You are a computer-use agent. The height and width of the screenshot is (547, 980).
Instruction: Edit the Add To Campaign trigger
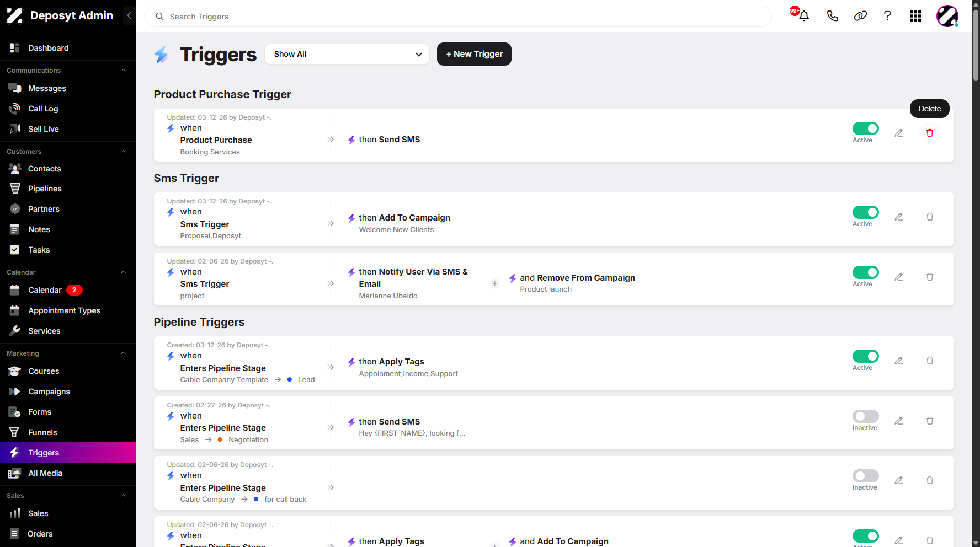coord(899,217)
